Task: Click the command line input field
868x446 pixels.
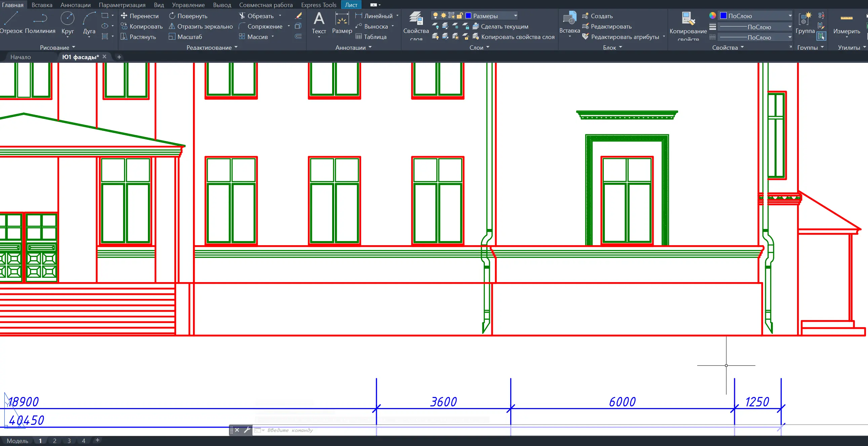Action: tap(337, 430)
